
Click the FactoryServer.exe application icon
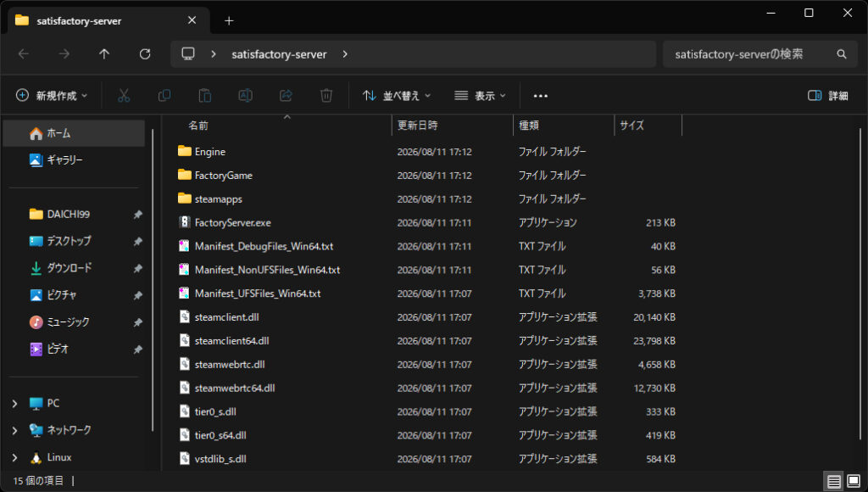[x=184, y=222]
